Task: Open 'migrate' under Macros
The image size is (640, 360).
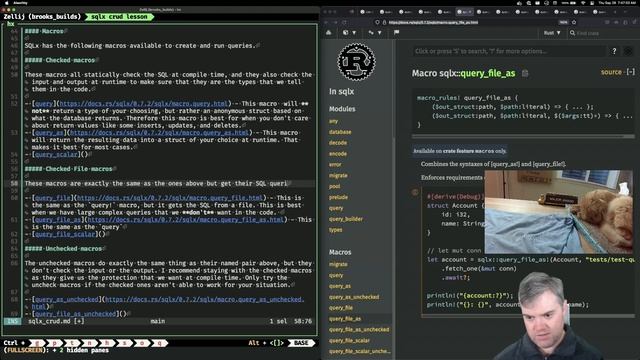Action: coord(338,264)
